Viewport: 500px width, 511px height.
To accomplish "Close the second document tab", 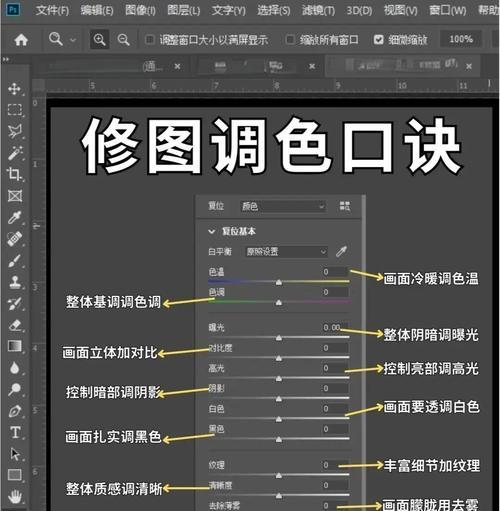I will point(312,66).
